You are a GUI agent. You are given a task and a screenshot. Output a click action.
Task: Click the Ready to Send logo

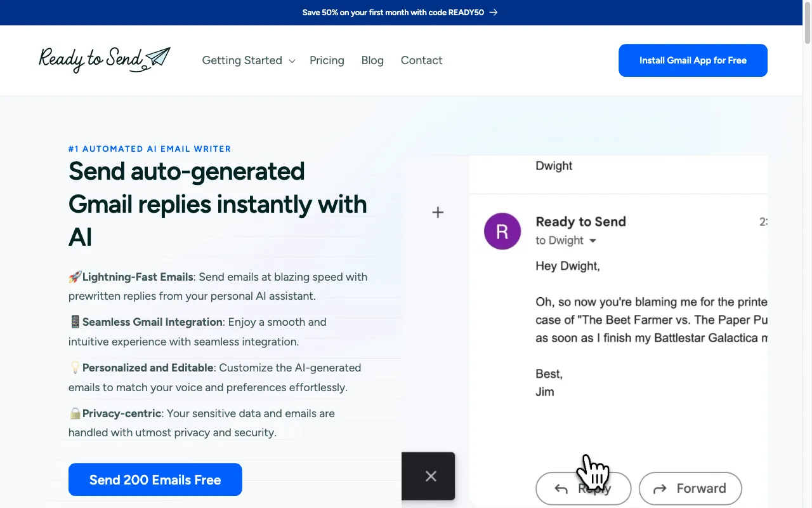[x=105, y=60]
